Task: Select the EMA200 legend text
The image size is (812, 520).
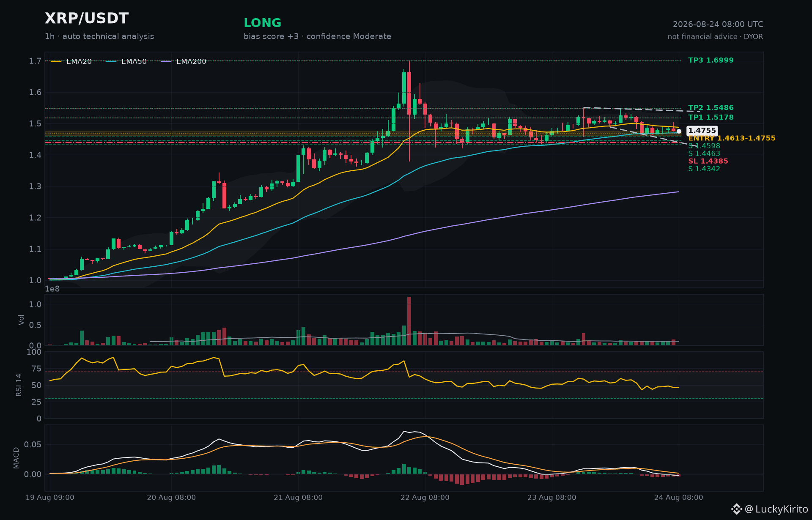Action: point(191,62)
